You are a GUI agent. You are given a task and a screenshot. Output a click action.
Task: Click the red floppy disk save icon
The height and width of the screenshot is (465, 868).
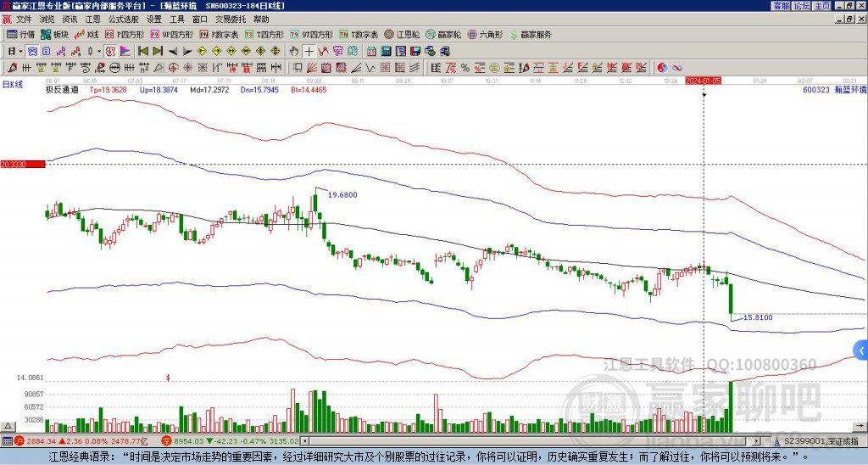coord(415,51)
